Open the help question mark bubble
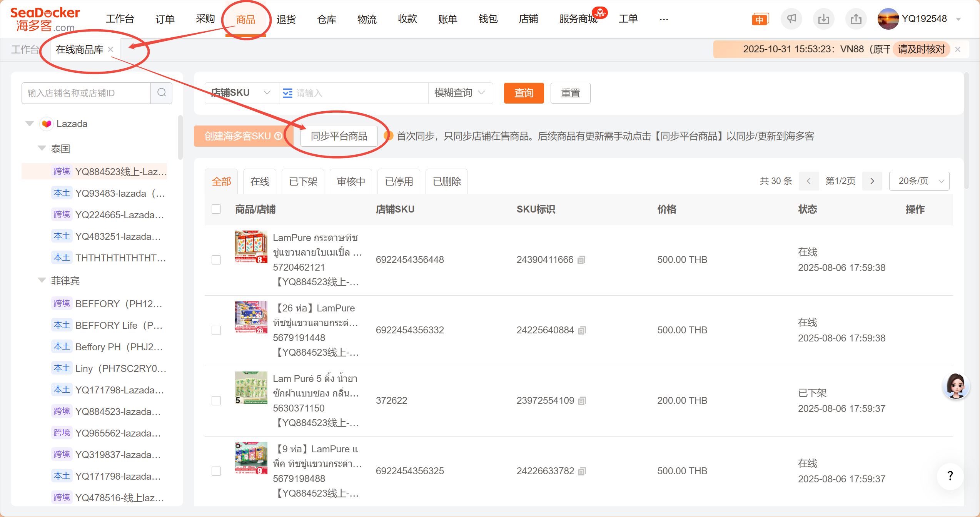This screenshot has height=517, width=980. click(950, 476)
